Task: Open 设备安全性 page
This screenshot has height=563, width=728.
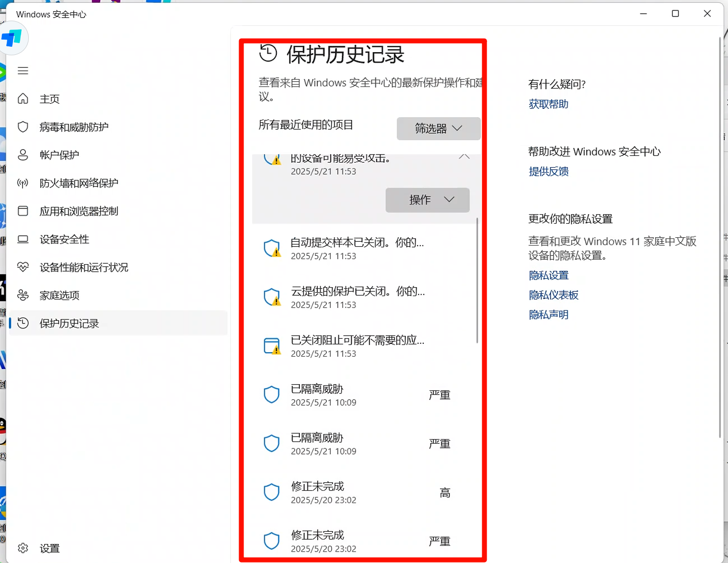Action: click(x=118, y=239)
